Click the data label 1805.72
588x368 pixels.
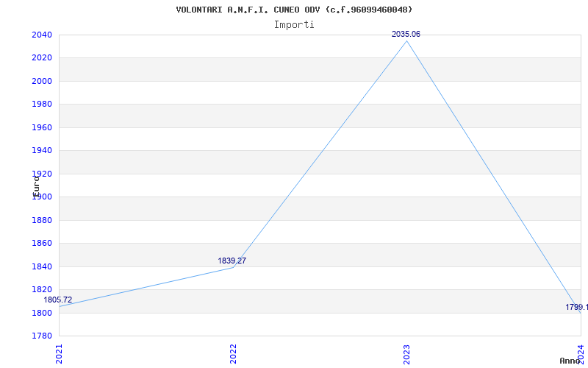tap(58, 300)
